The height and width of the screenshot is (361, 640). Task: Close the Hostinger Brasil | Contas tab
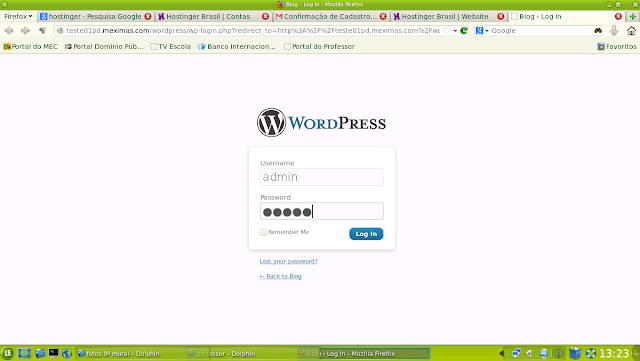click(x=265, y=16)
